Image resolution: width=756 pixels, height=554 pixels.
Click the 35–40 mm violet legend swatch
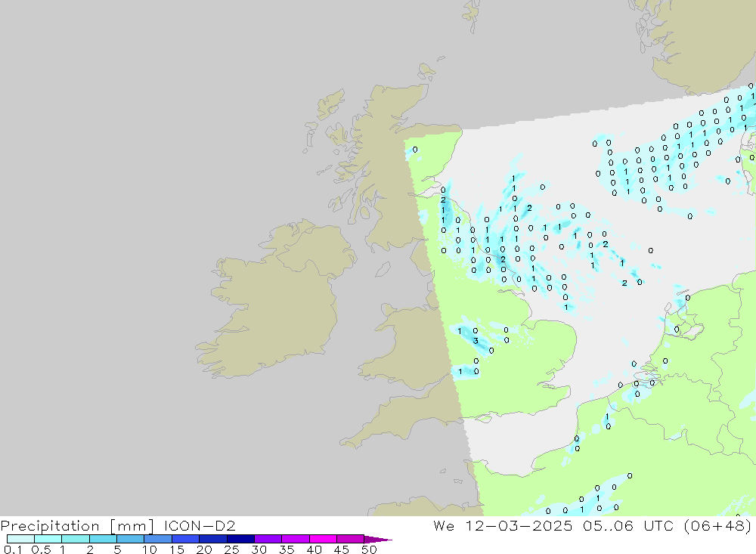click(x=296, y=539)
